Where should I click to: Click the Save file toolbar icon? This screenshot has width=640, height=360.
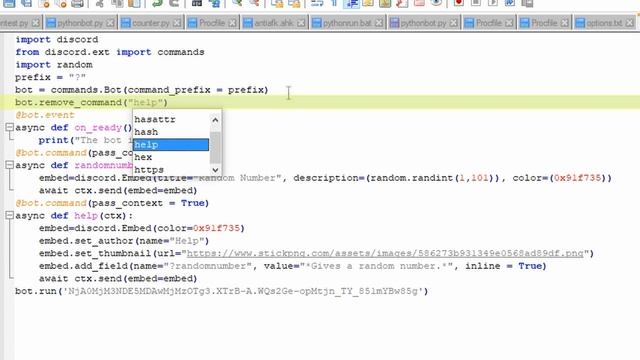(x=9, y=3)
